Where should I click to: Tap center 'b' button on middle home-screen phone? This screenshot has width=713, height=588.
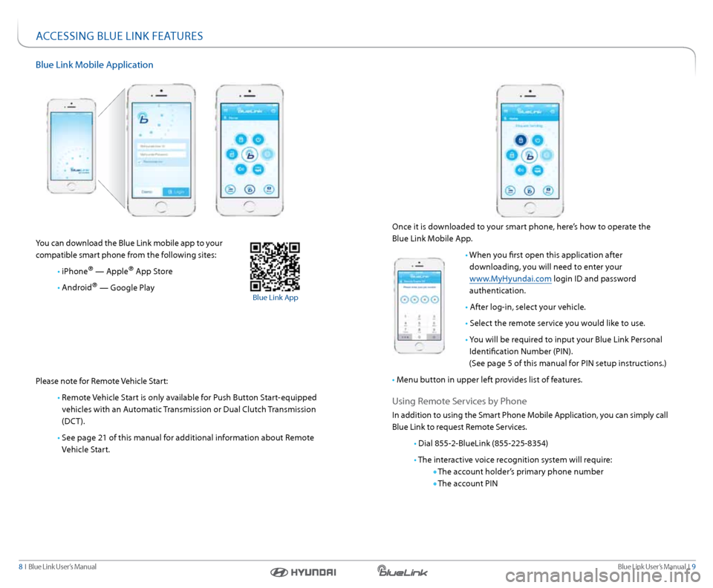250,154
